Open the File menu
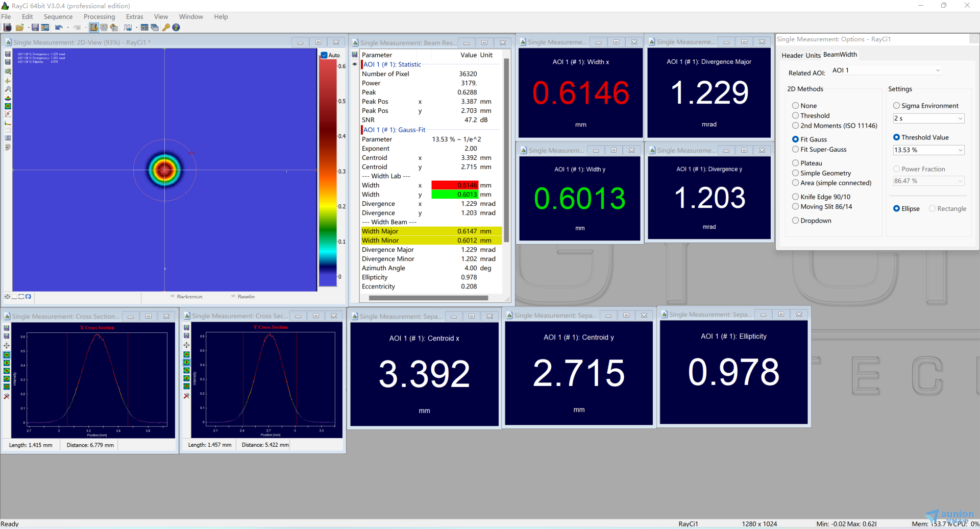The width and height of the screenshot is (980, 529). pos(6,16)
